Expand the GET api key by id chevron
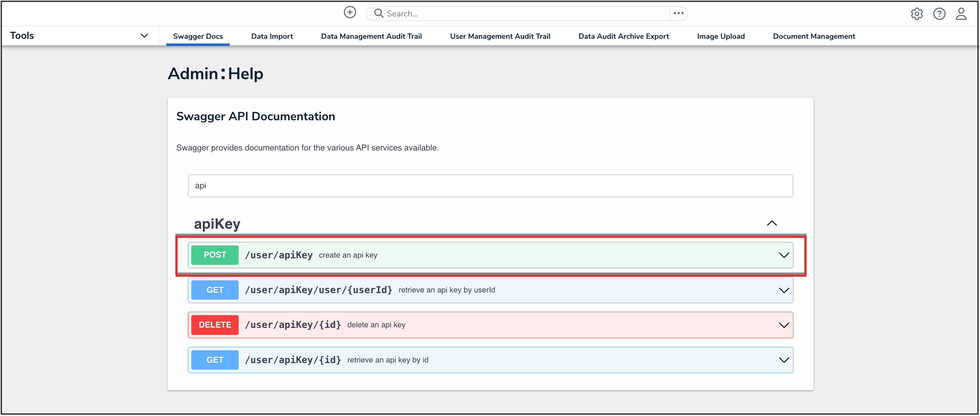Viewport: 980px width, 416px height. pos(784,360)
